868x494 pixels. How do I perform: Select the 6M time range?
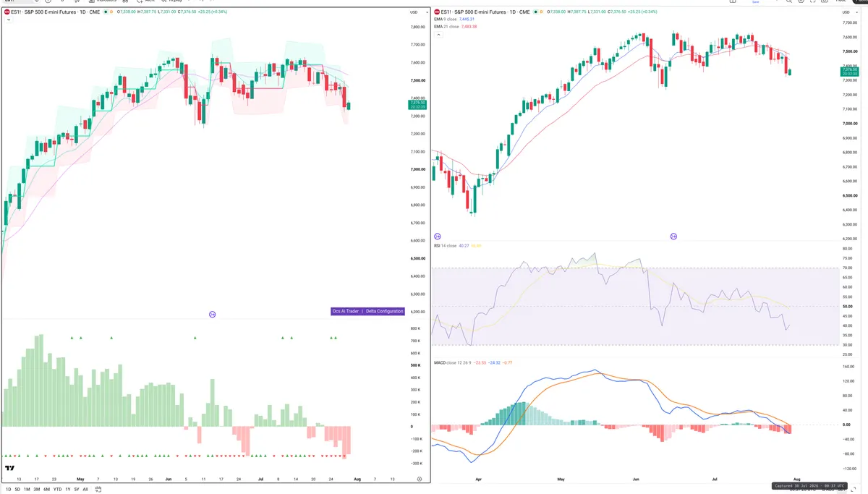pyautogui.click(x=46, y=490)
